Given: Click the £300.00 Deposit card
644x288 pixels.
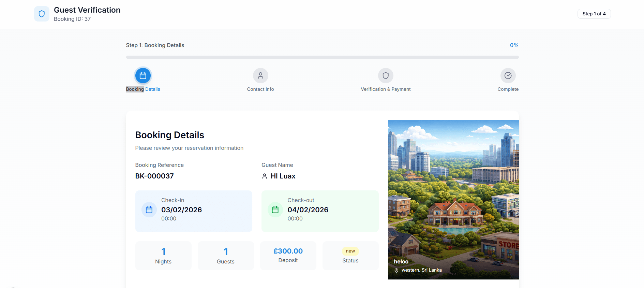Looking at the screenshot, I should pos(288,256).
